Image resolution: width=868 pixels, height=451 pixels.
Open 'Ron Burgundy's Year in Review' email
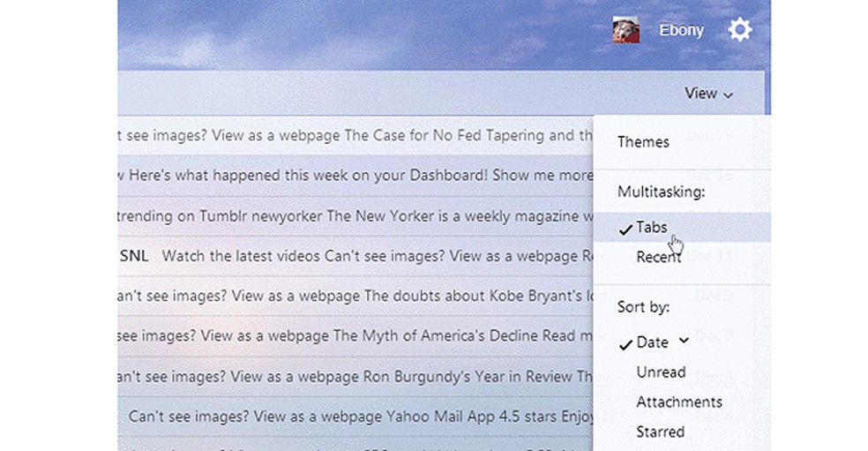point(355,377)
